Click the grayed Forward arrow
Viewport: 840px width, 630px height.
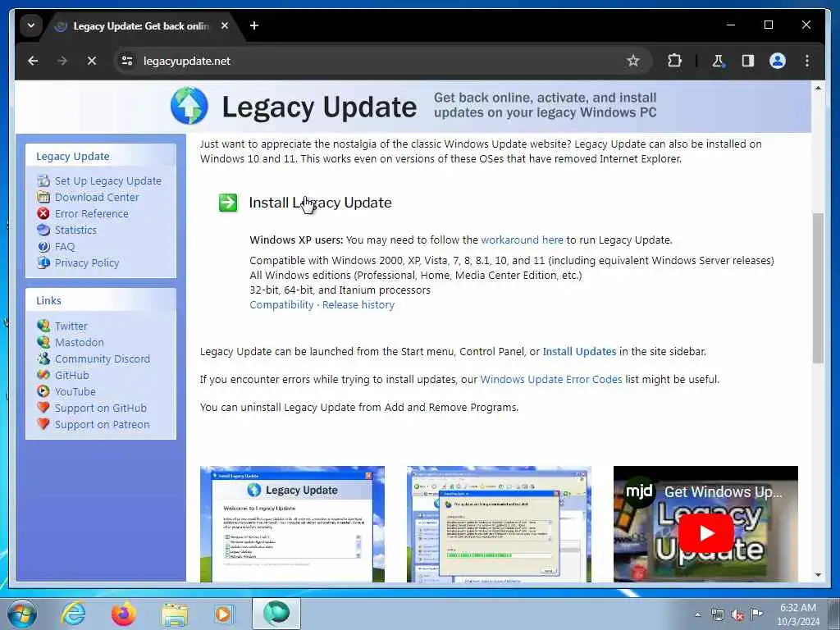coord(62,61)
